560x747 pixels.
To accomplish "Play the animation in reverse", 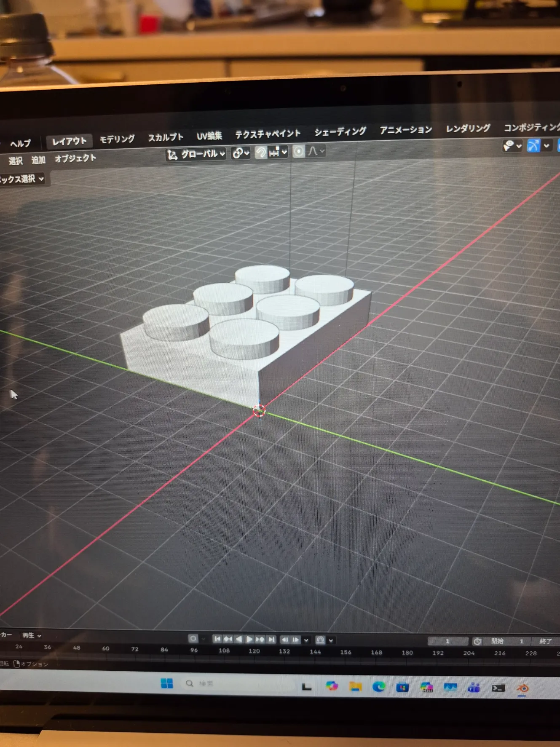I will [x=238, y=639].
